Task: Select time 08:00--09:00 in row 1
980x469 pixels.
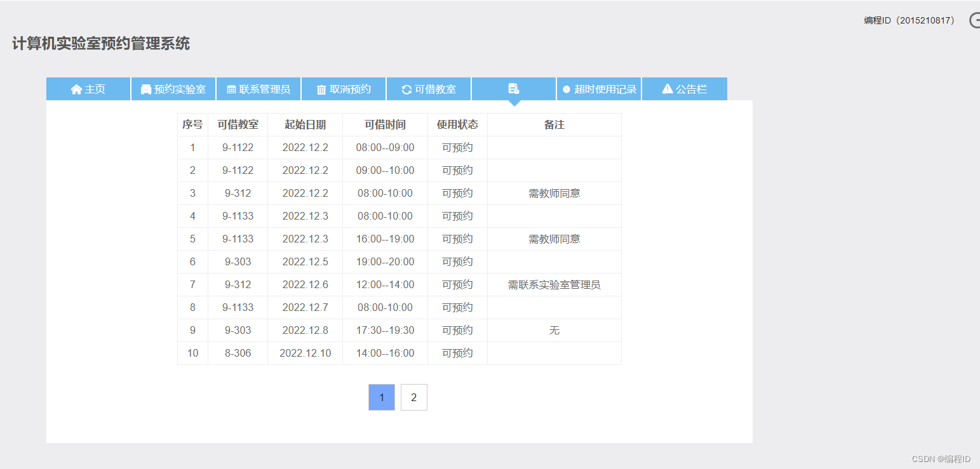Action: [x=386, y=148]
